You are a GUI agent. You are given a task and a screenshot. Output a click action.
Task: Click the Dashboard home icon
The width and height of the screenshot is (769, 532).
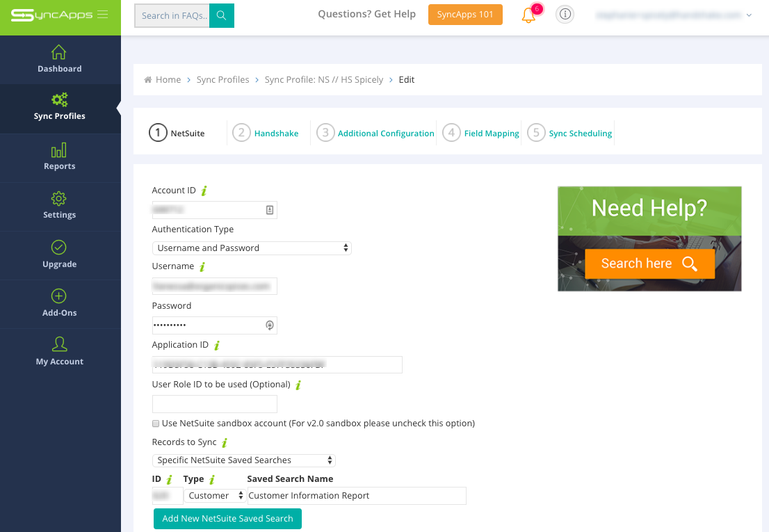(x=59, y=52)
